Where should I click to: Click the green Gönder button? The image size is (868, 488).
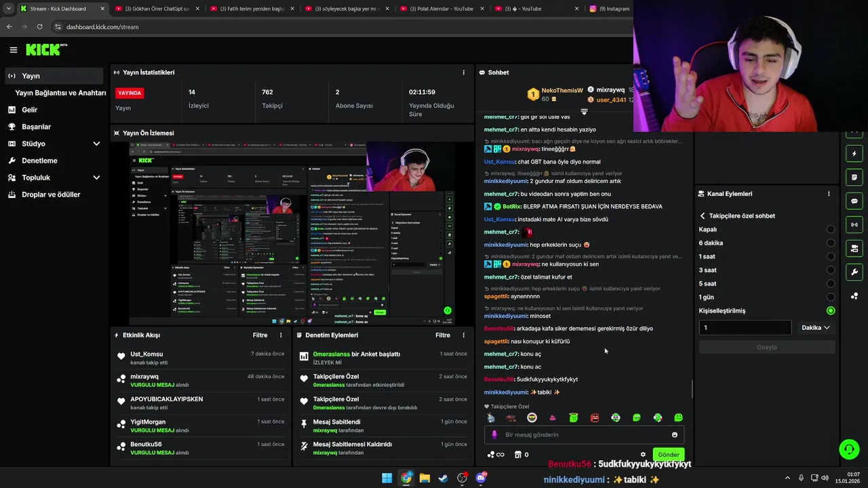coord(668,455)
